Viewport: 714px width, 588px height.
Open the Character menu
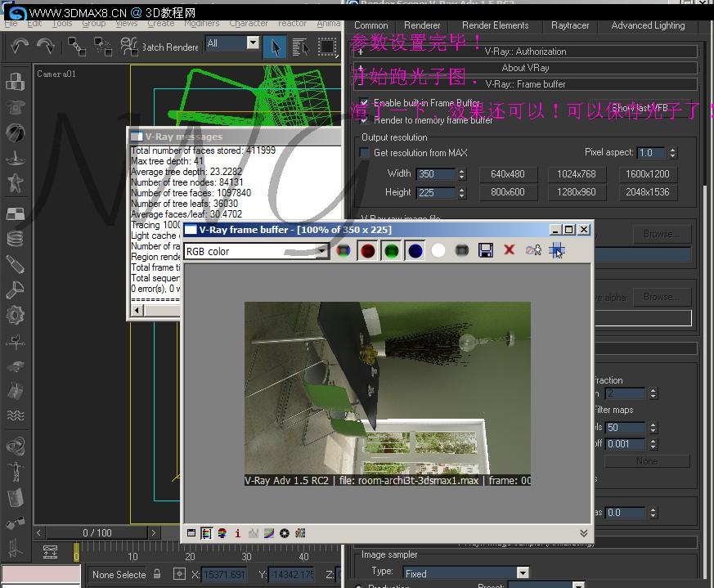(249, 23)
